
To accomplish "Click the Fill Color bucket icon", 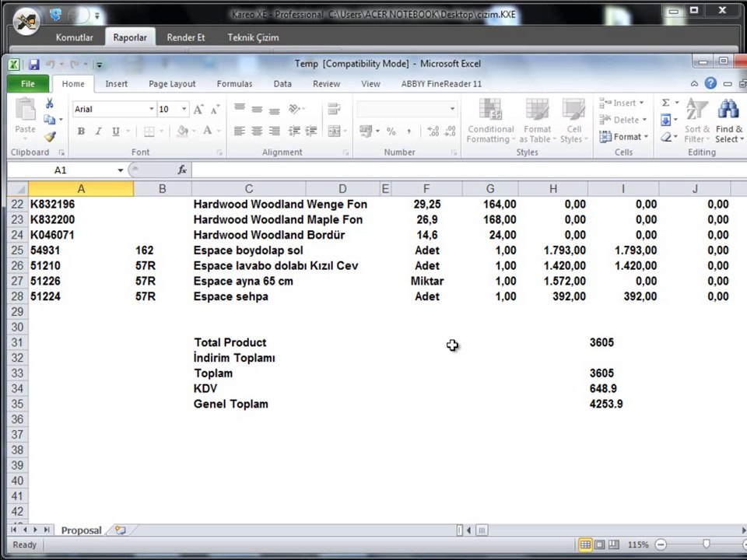I will [x=182, y=131].
